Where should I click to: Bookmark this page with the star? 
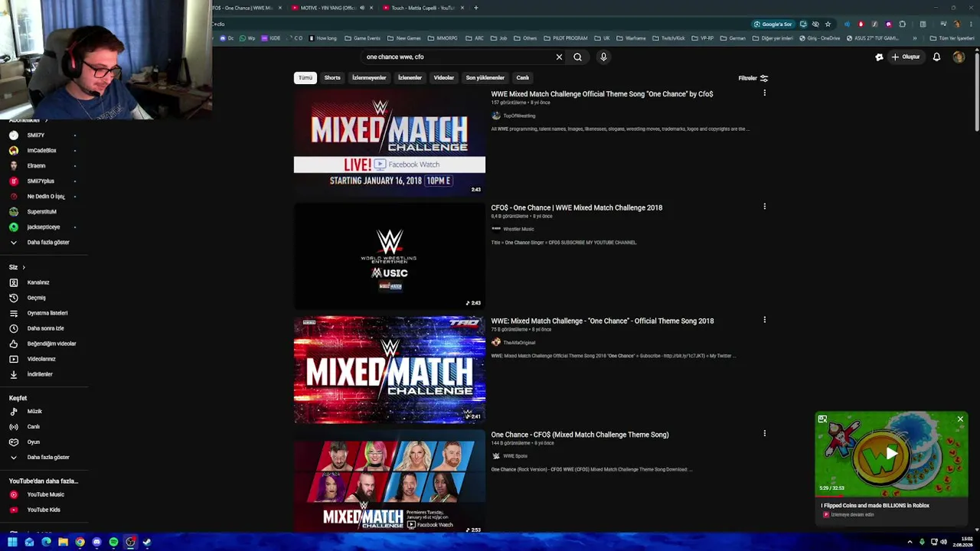828,24
